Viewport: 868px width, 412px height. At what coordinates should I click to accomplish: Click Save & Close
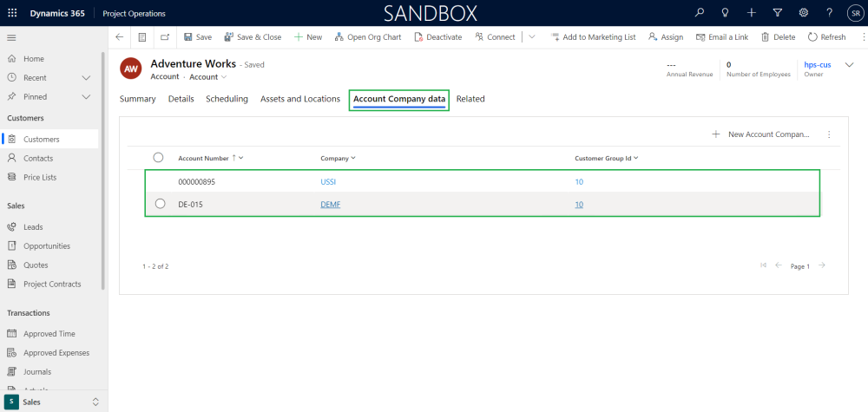point(253,37)
